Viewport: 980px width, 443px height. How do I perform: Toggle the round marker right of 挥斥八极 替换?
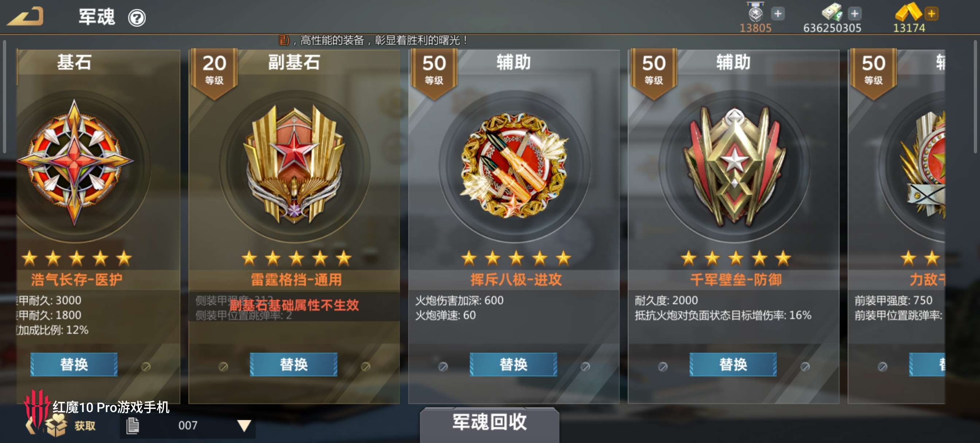(x=586, y=366)
